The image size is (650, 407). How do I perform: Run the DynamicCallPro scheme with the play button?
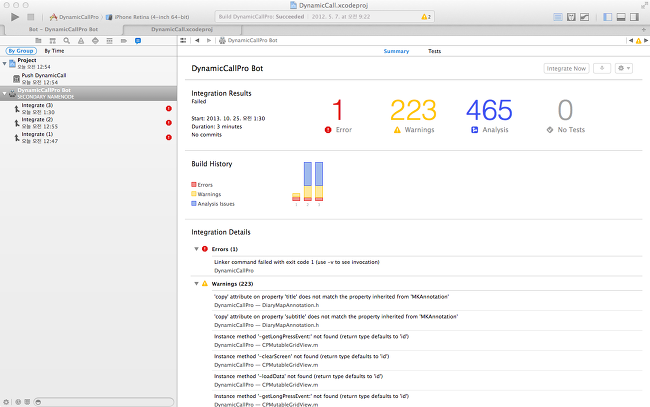[15, 17]
